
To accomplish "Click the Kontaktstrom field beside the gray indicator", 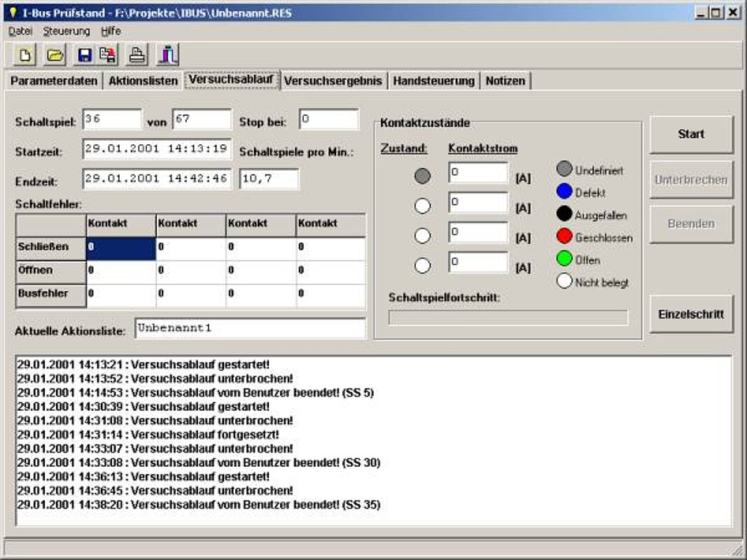I will [x=478, y=173].
